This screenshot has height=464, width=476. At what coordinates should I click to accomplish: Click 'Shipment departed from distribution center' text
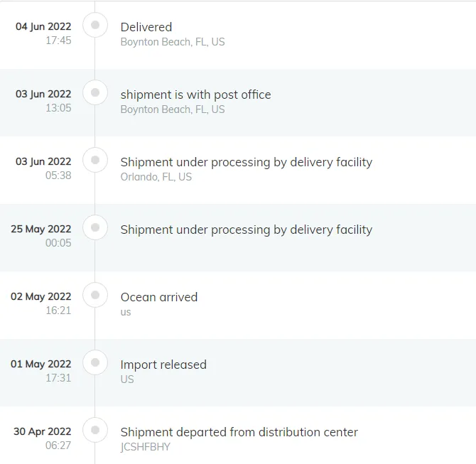[x=239, y=432]
